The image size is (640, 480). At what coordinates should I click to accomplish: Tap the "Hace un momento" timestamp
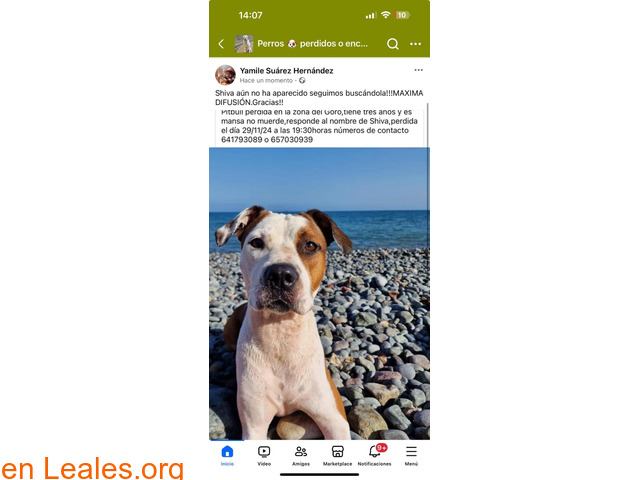(266, 80)
